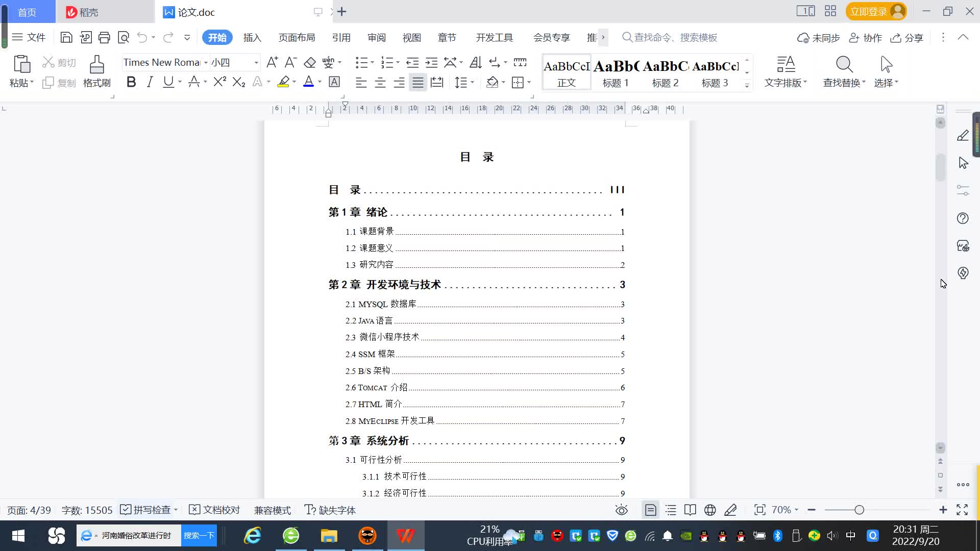The image size is (980, 551).
Task: Switch to outline view in status bar
Action: [x=671, y=510]
